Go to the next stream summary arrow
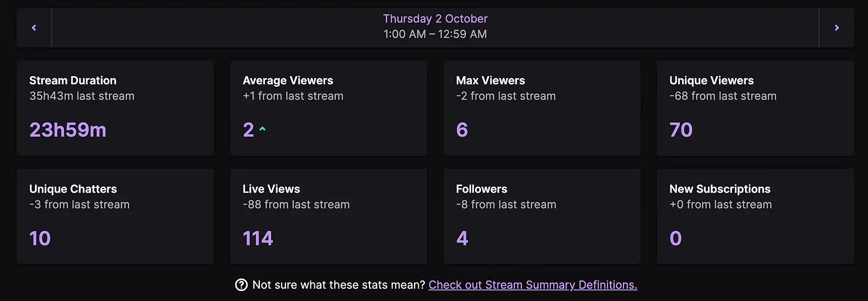The height and width of the screenshot is (301, 868). coord(836,28)
